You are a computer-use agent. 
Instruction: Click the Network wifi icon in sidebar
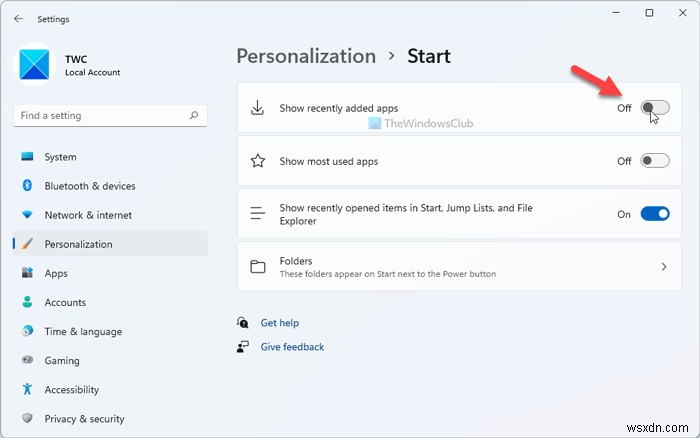pos(27,215)
